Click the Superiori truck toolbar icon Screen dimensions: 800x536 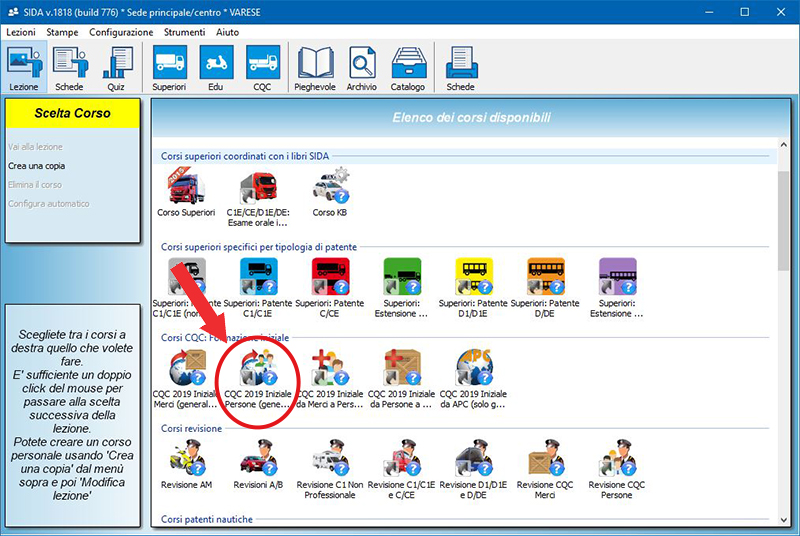169,68
